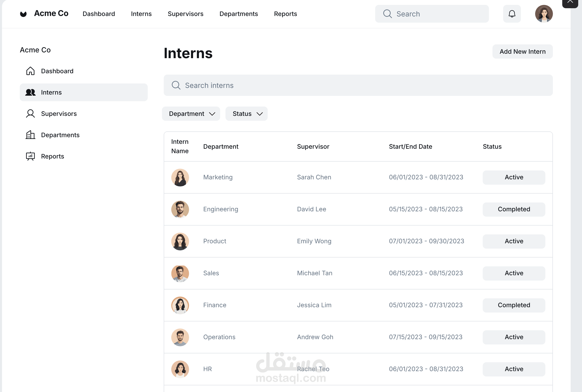The width and height of the screenshot is (582, 392).
Task: Expand the Status filter dropdown
Action: coord(247,114)
